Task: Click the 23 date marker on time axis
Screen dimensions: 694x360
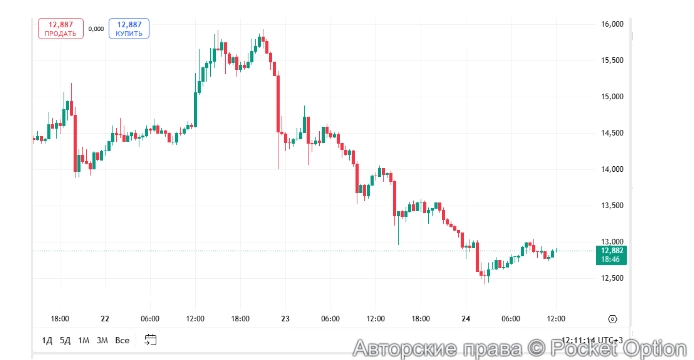Action: point(285,318)
